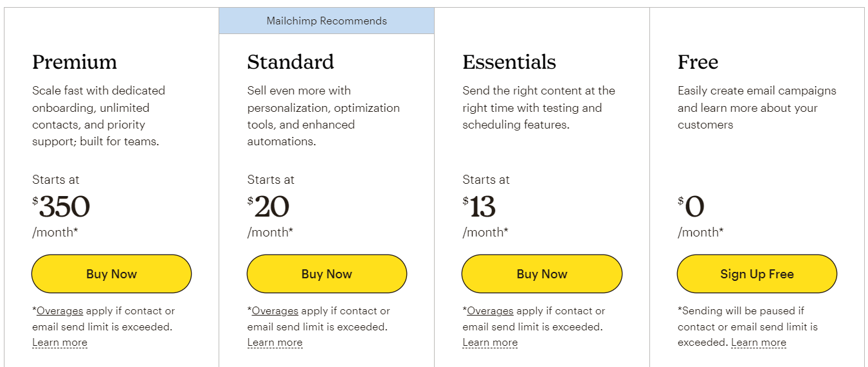Click Buy Now under Premium plan
Viewport: 868px width, 367px height.
(x=111, y=274)
